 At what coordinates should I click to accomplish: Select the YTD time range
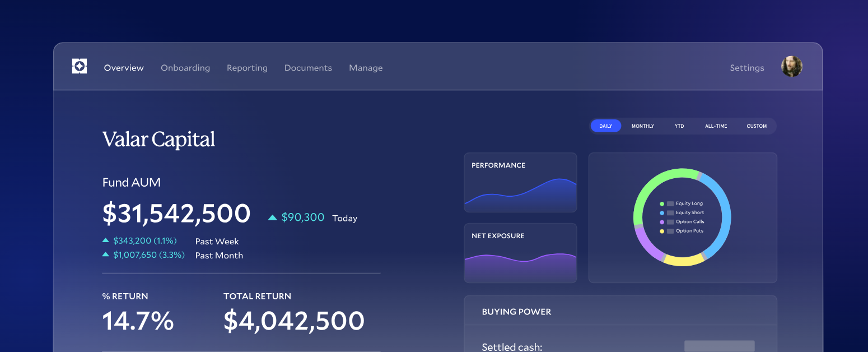[x=679, y=126]
